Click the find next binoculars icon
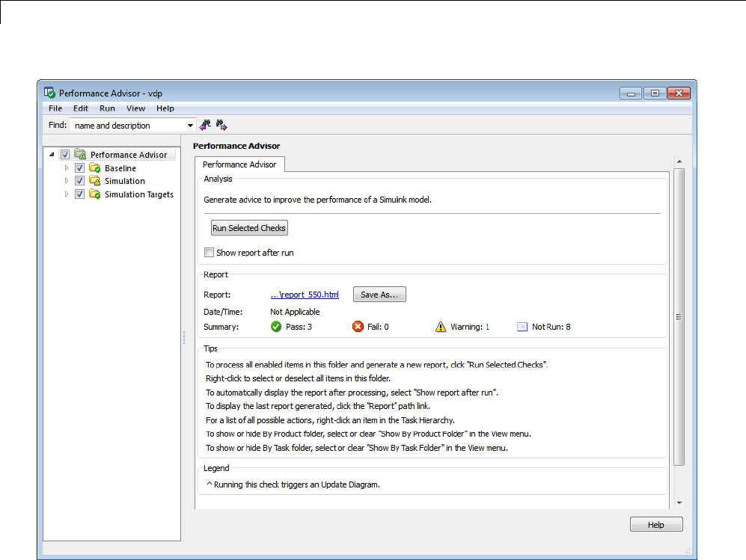 tap(221, 125)
